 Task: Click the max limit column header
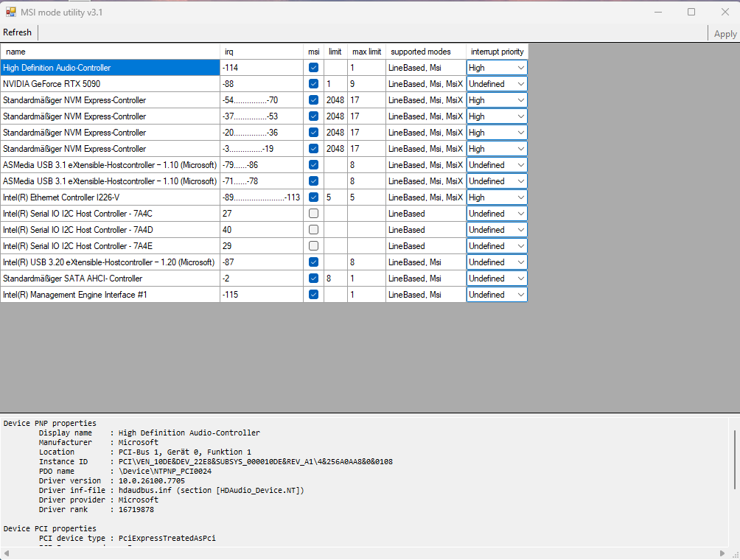tap(367, 52)
